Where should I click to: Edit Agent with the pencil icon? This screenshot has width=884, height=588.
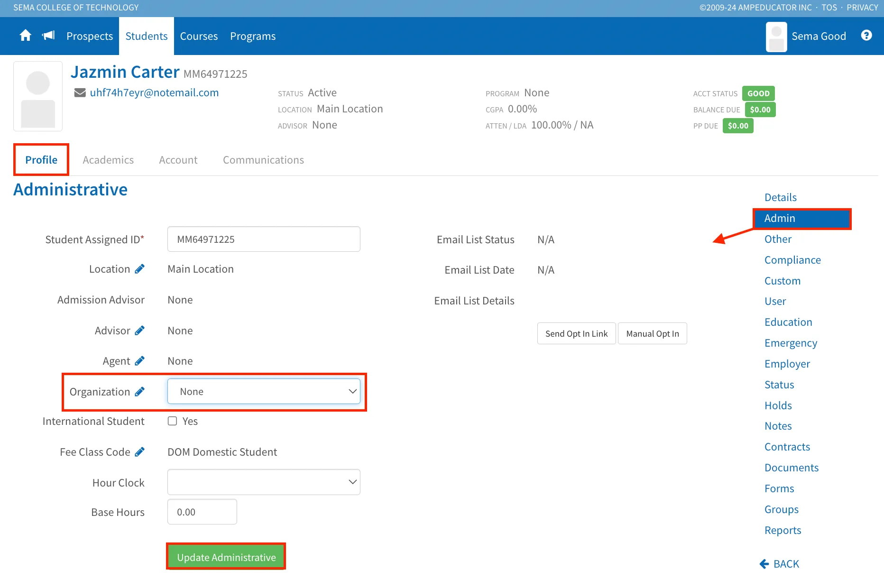(x=139, y=361)
